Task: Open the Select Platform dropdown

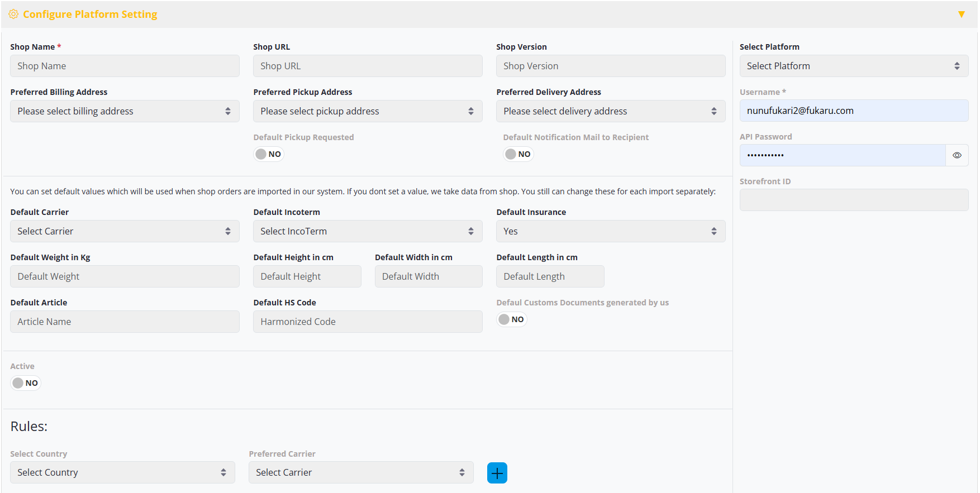Action: pyautogui.click(x=854, y=66)
